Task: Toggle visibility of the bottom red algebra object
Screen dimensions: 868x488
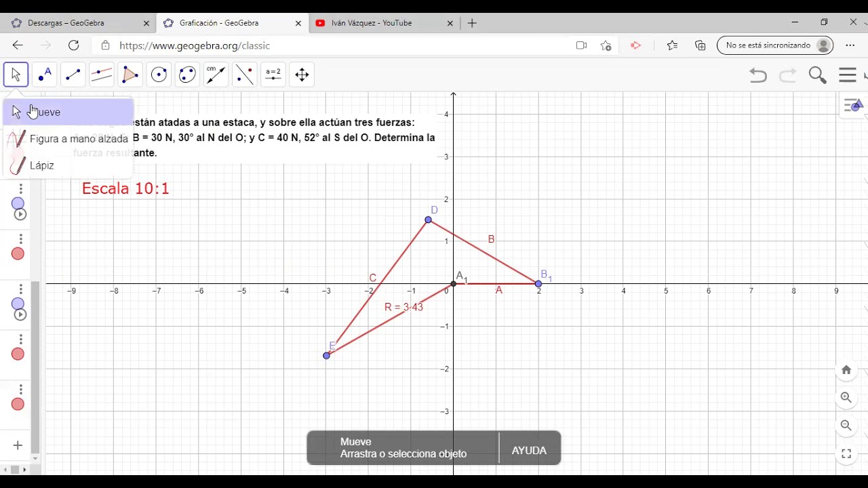Action: (x=18, y=405)
